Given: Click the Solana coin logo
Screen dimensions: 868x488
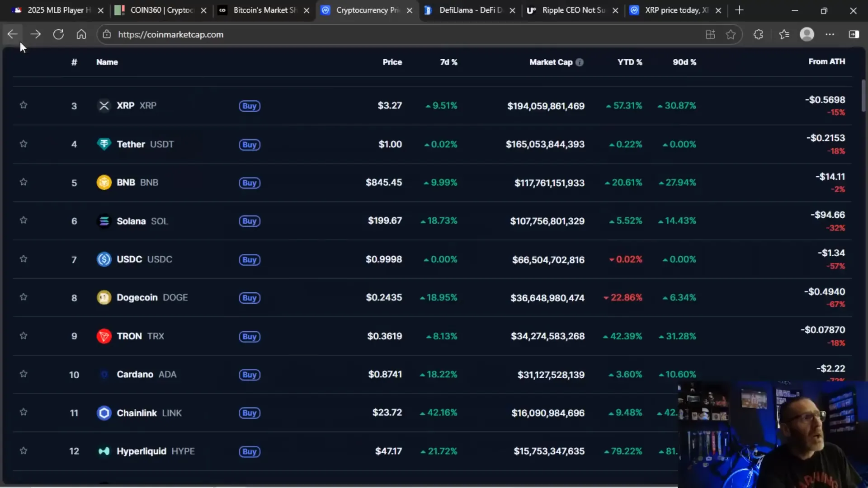Looking at the screenshot, I should [104, 221].
